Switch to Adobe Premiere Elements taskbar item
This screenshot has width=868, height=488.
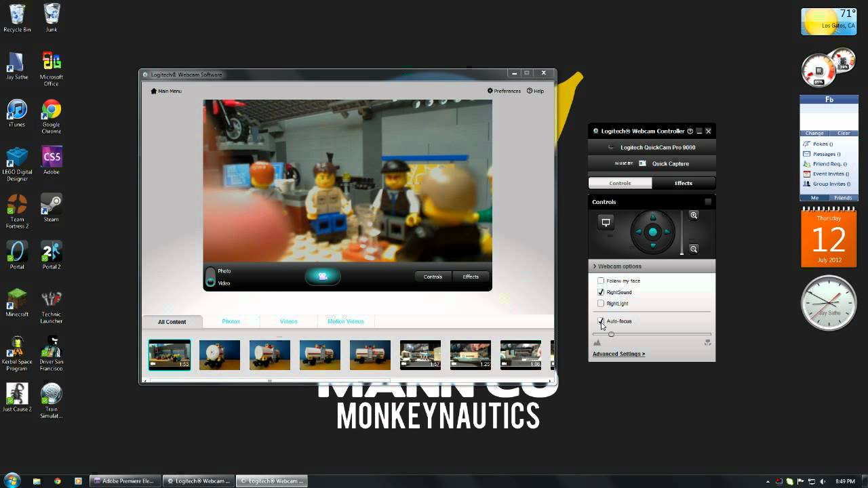[x=125, y=481]
